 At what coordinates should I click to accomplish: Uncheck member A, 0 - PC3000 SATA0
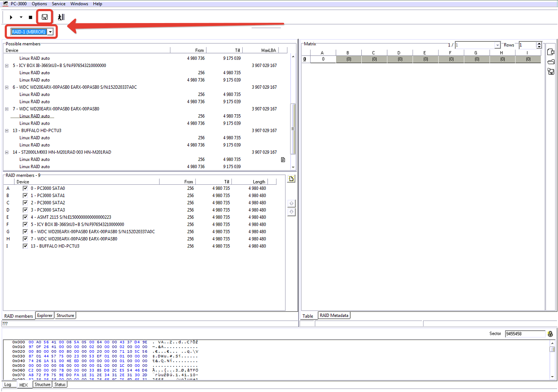25,188
